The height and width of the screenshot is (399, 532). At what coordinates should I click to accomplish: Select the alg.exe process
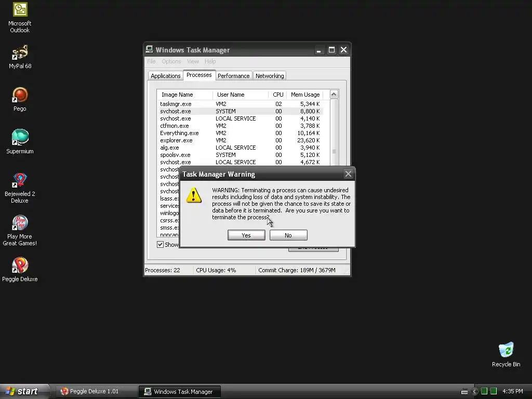240,148
